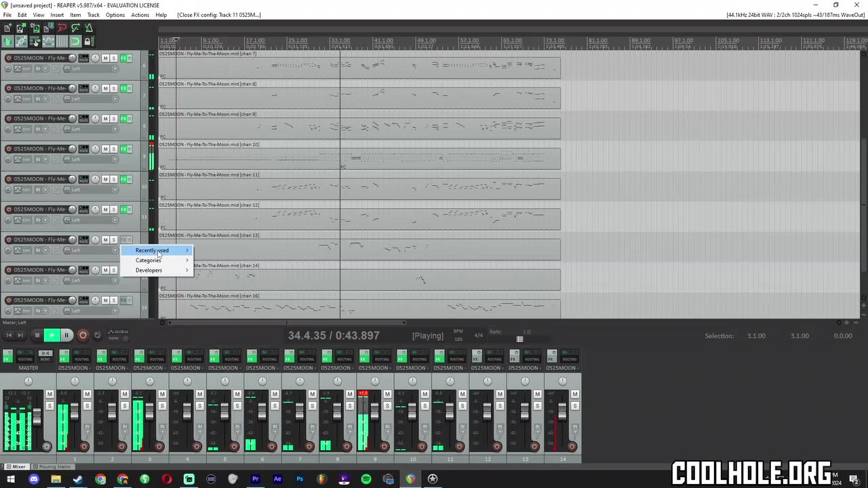This screenshot has width=868, height=488.
Task: Arm record on mixer channel 2
Action: tap(121, 447)
